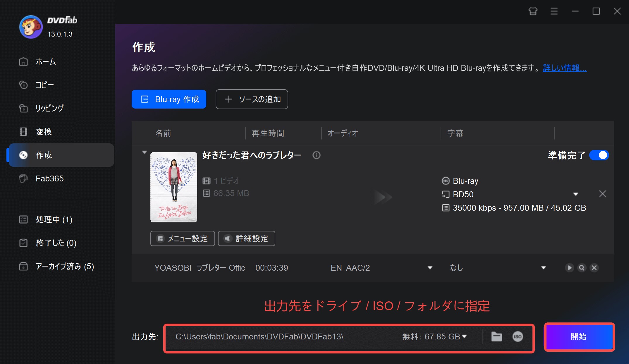Open メニュー設定 menu settings
629x364 pixels.
point(183,238)
